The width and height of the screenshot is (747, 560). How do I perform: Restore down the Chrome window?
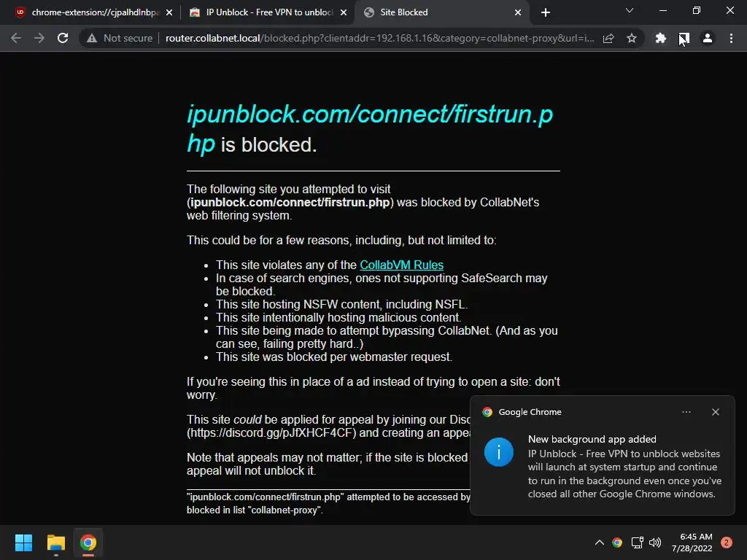[697, 10]
